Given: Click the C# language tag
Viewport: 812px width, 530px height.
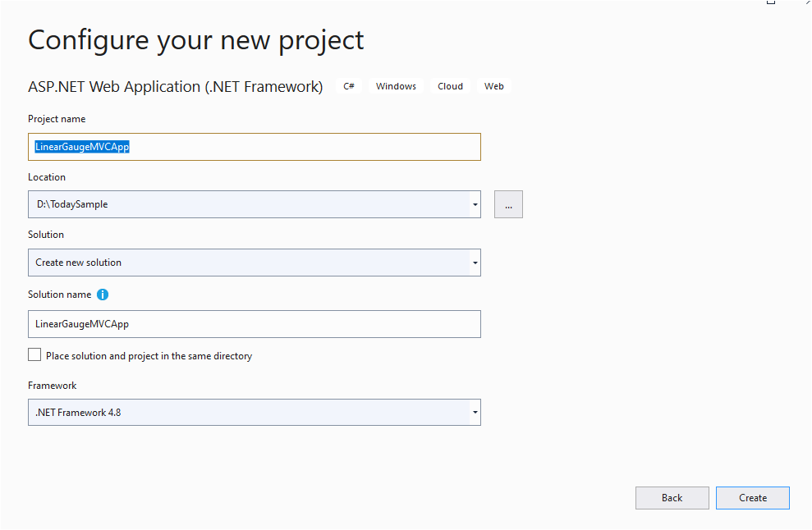Looking at the screenshot, I should pyautogui.click(x=349, y=86).
